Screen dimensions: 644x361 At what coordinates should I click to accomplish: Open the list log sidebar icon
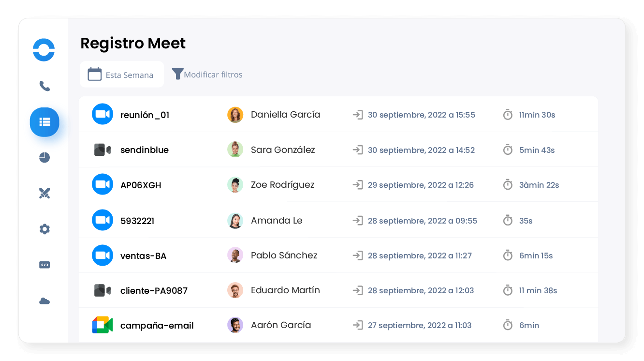[x=44, y=122]
